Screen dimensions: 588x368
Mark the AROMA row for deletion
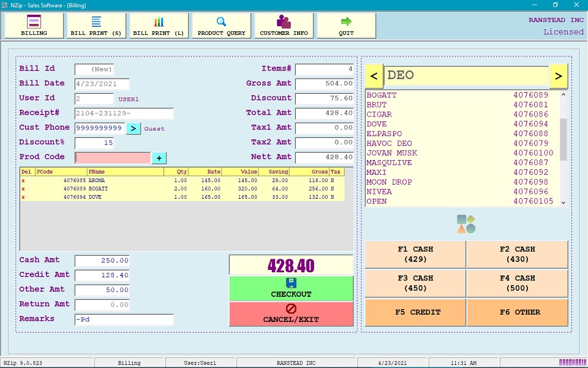pyautogui.click(x=23, y=180)
